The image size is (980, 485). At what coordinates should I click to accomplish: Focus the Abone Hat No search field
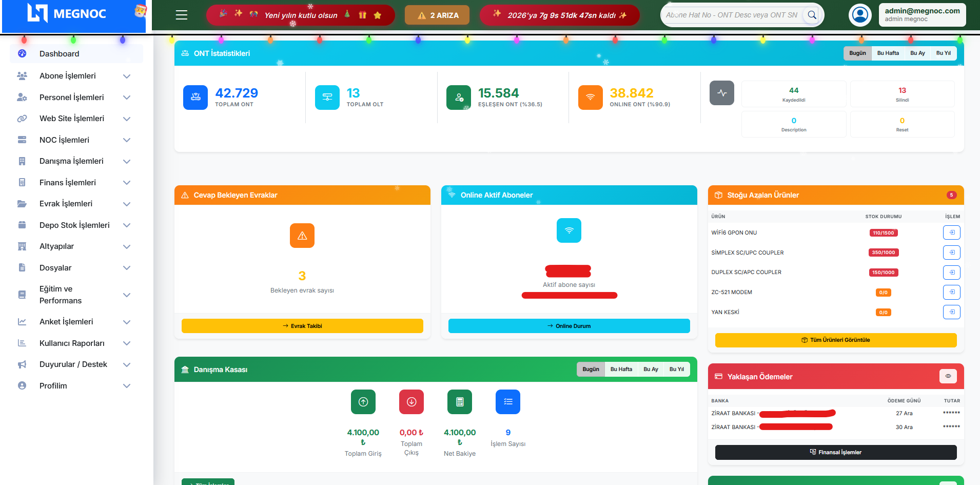click(732, 15)
